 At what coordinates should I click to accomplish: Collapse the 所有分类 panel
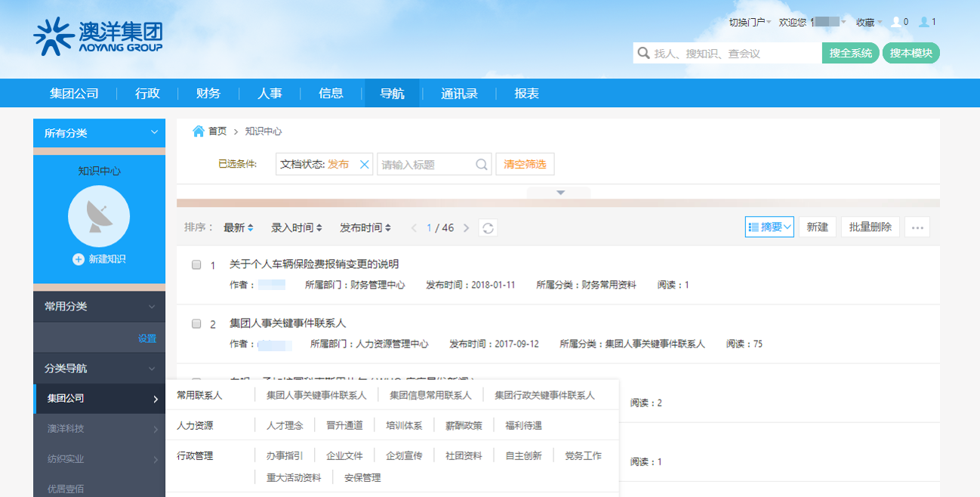coord(154,132)
